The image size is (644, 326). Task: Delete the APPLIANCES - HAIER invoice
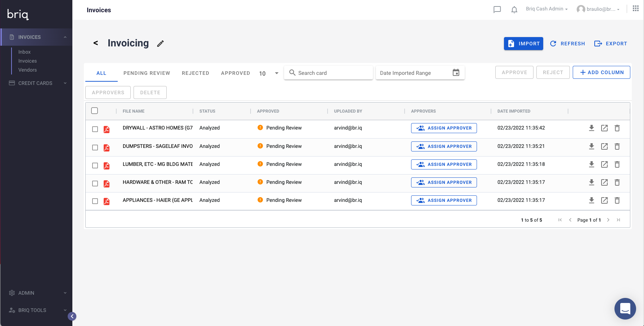617,200
